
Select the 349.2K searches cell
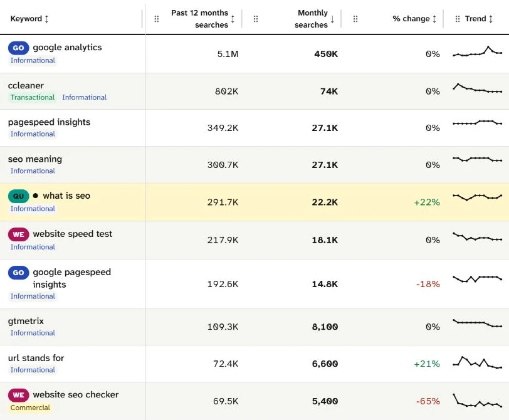223,129
